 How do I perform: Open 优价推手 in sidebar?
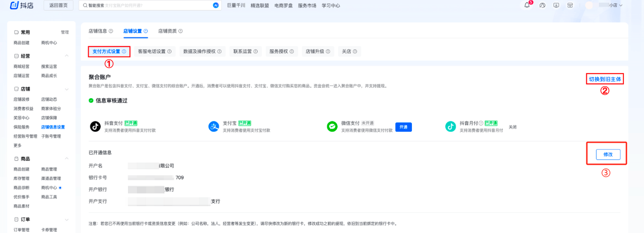(21, 197)
